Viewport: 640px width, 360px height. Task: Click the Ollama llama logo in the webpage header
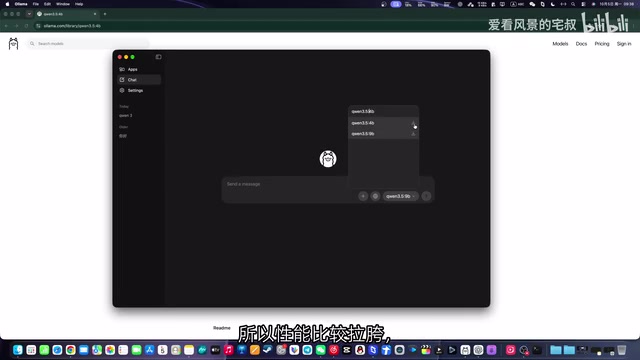coord(13,43)
